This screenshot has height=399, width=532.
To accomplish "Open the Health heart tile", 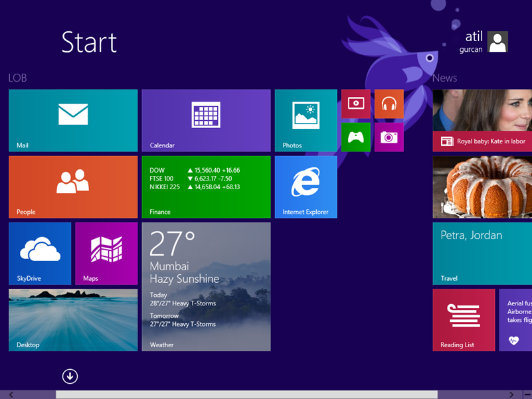I will coord(515,320).
